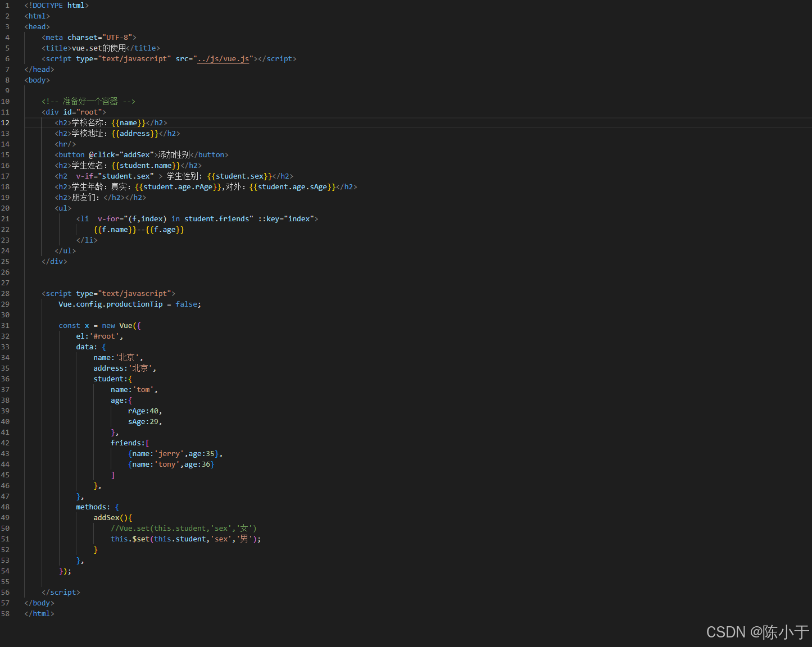Click the opening '<head>' tag on line 3
812x647 pixels.
coord(37,27)
